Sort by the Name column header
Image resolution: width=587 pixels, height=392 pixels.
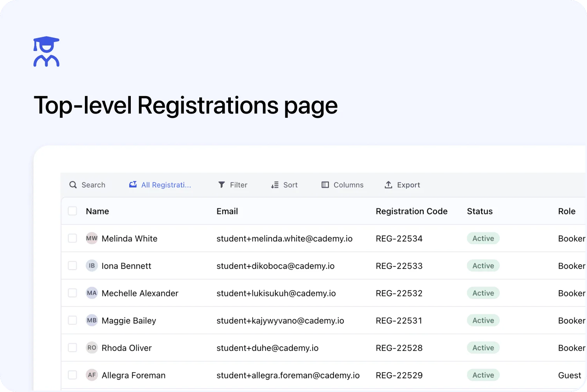click(97, 211)
